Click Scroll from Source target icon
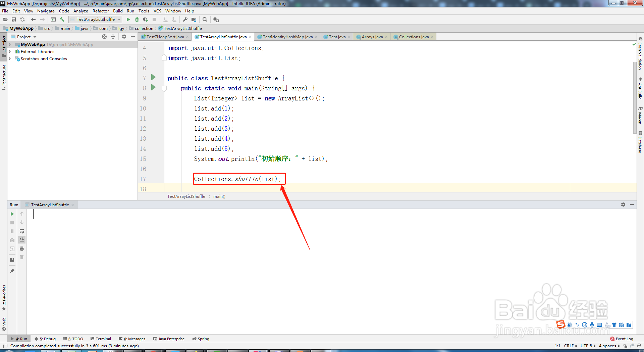This screenshot has width=644, height=352. (x=104, y=37)
